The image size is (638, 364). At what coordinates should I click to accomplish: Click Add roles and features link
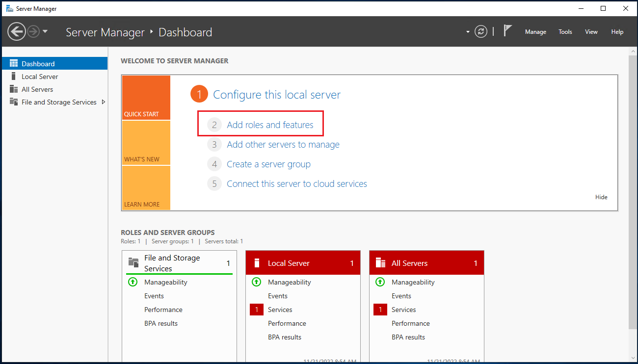[270, 125]
